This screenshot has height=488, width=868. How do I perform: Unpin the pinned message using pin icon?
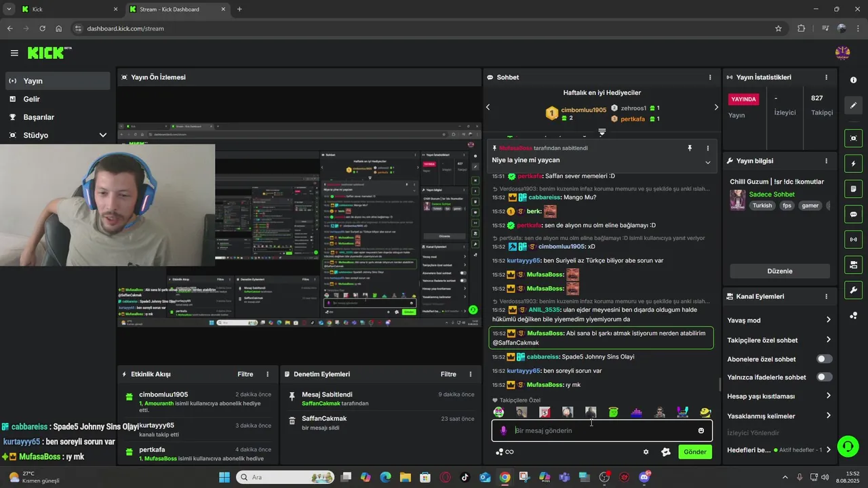coord(690,148)
